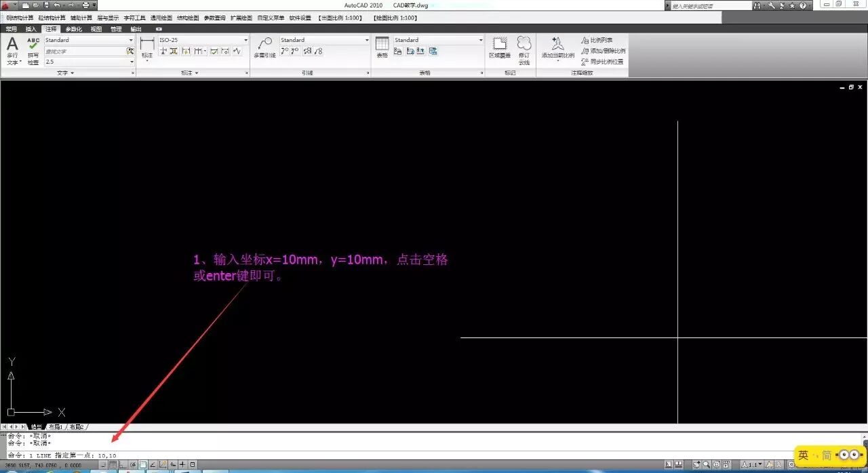868x473 pixels.
Task: Run the spell check (拼写检查) tool
Action: tap(33, 51)
